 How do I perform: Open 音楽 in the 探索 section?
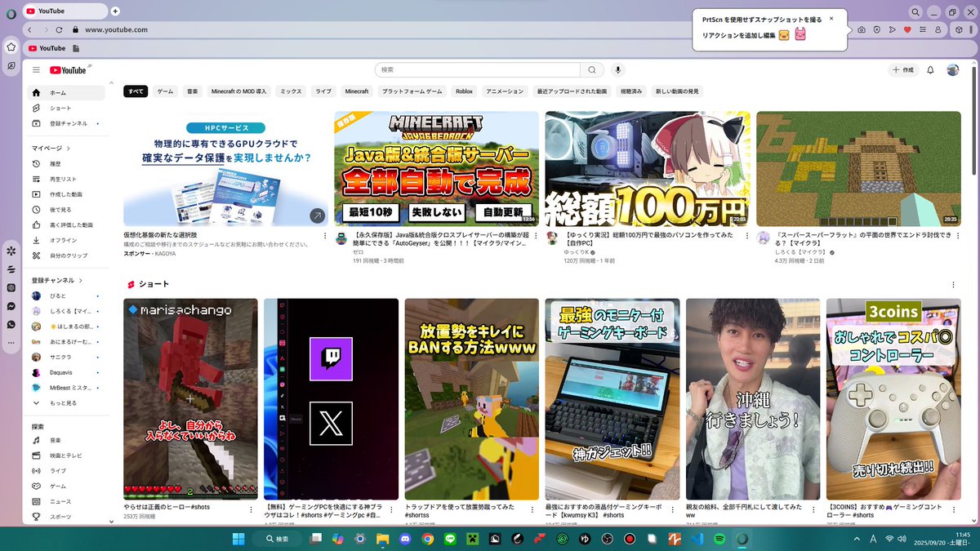point(65,440)
